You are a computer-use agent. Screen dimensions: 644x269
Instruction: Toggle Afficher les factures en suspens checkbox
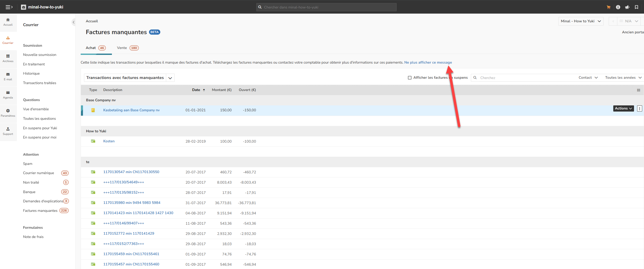click(x=410, y=78)
